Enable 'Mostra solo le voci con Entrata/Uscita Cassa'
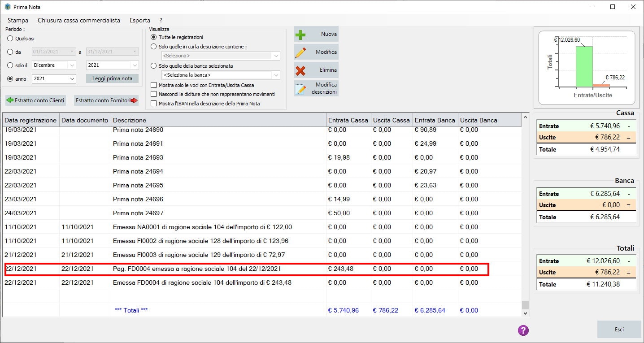Viewport: 644px width, 343px height. [154, 85]
